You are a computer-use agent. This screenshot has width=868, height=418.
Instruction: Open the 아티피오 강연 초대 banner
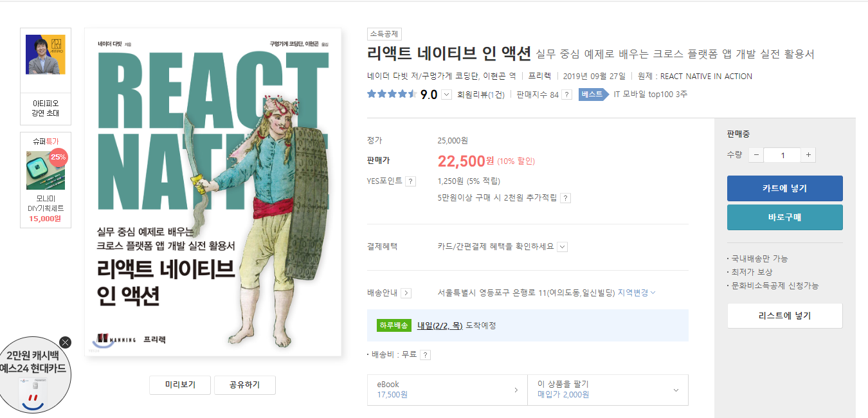(46, 77)
